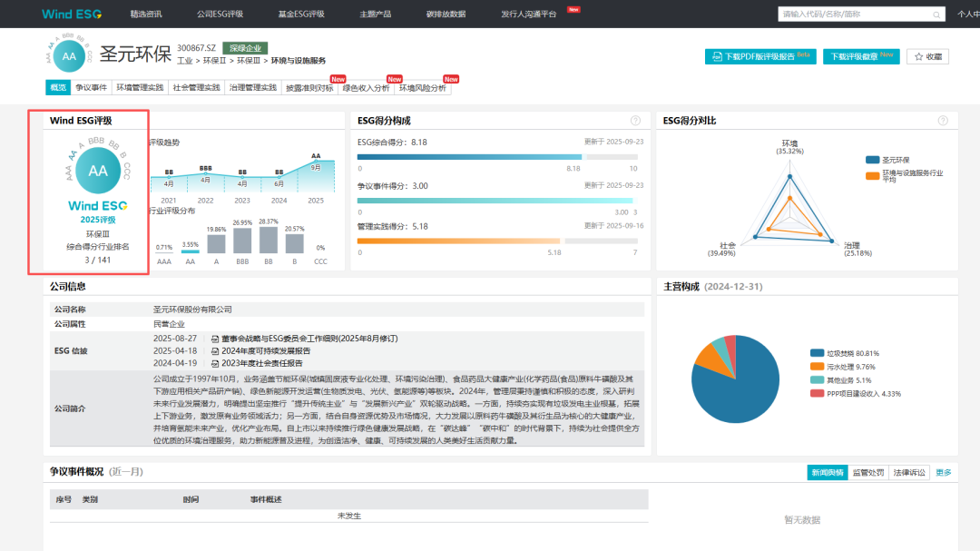Click document icon for 2023年度社会责任报告

[x=214, y=362]
